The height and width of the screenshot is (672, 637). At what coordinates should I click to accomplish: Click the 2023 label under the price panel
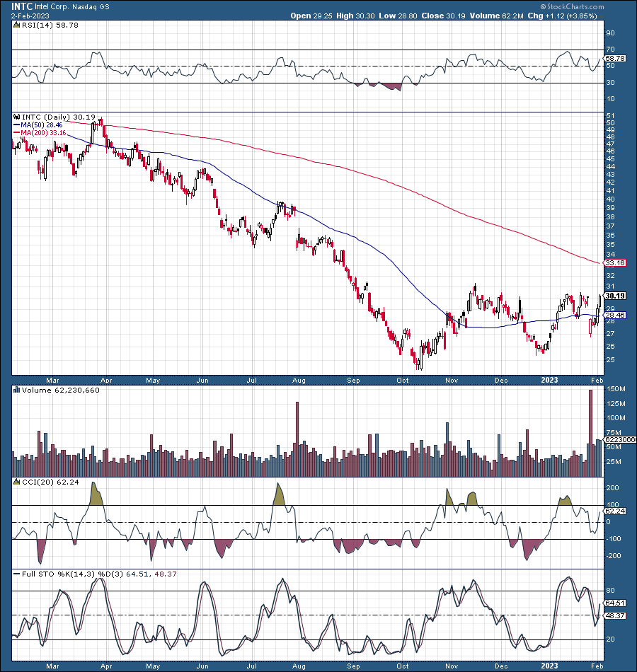pos(549,380)
